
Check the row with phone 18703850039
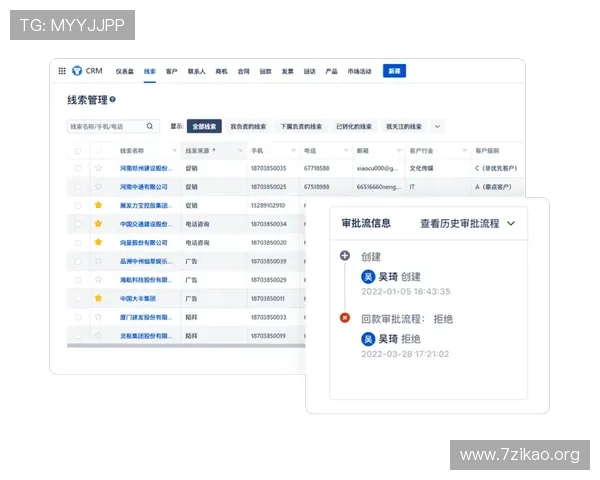[78, 261]
